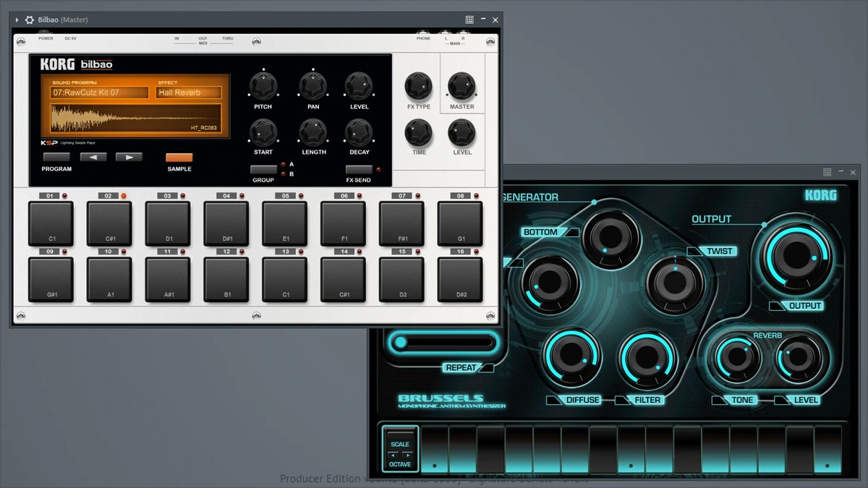Open Bilbao preset selector grid icon
Image resolution: width=868 pixels, height=488 pixels.
click(469, 20)
